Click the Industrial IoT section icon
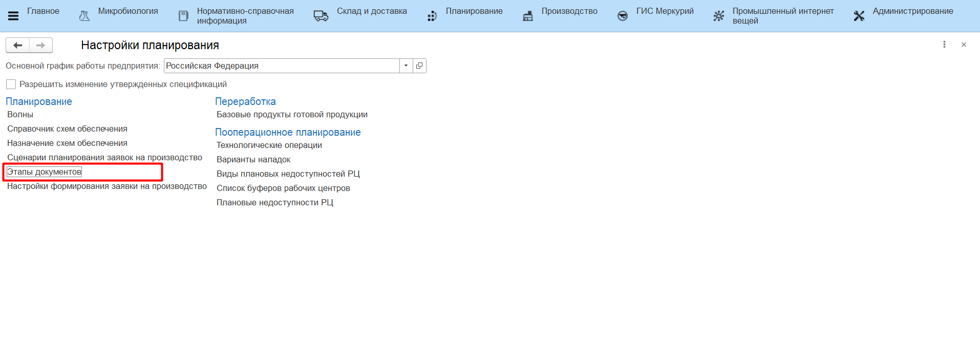Viewport: 980px width, 362px height. pos(719,16)
